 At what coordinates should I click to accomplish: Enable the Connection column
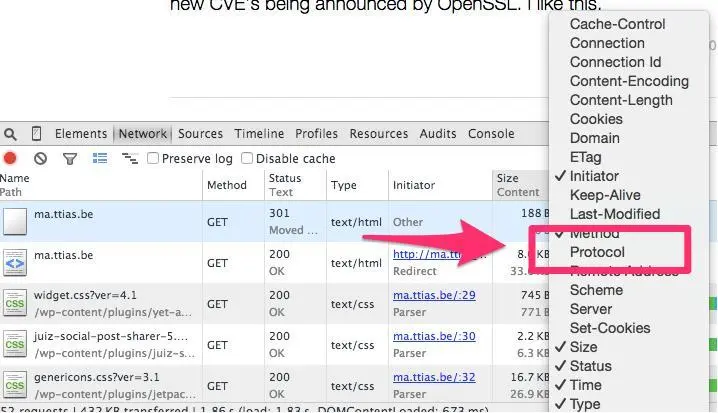607,43
